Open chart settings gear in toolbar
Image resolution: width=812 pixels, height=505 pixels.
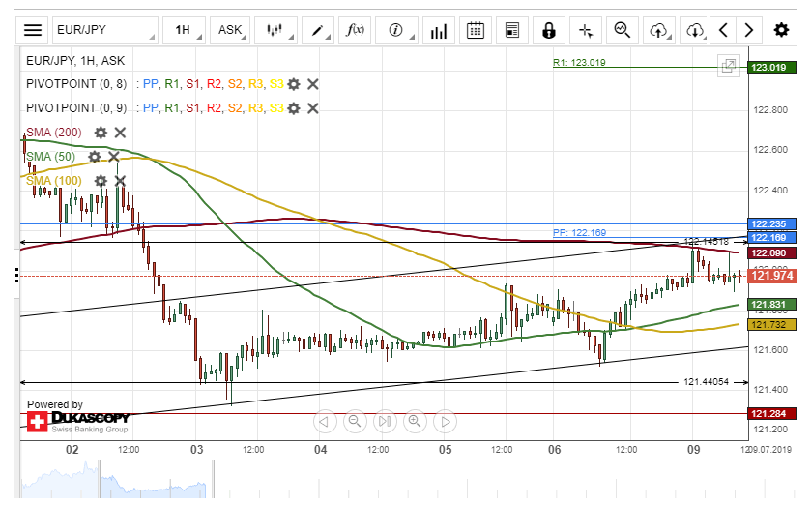click(x=781, y=30)
